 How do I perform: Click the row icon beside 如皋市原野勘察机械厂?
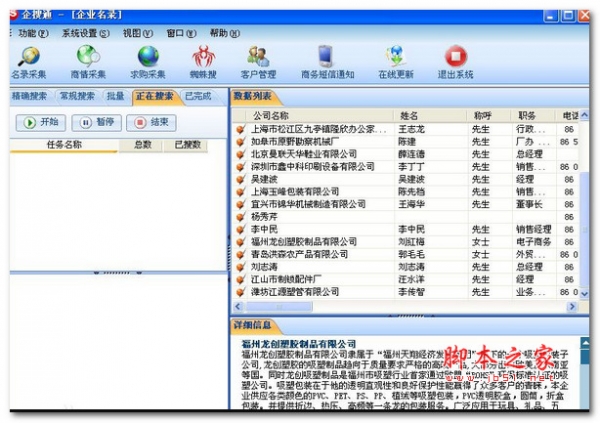(240, 142)
